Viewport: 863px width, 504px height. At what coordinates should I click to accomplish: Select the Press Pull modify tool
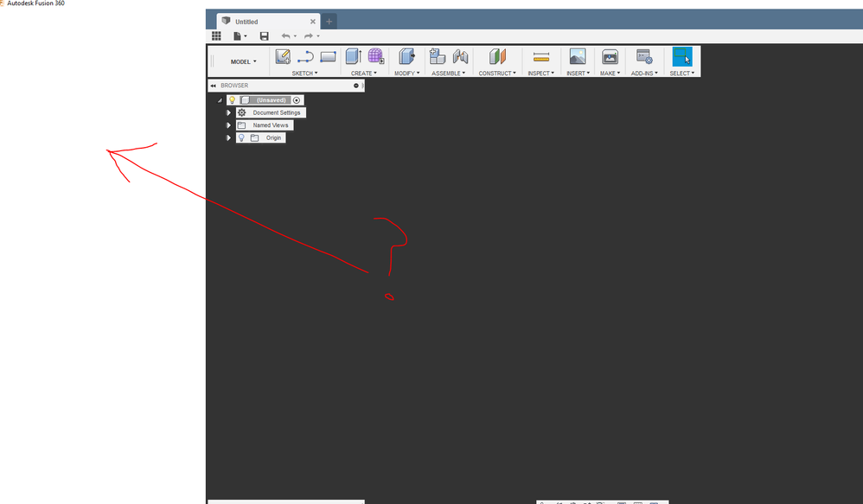(406, 56)
